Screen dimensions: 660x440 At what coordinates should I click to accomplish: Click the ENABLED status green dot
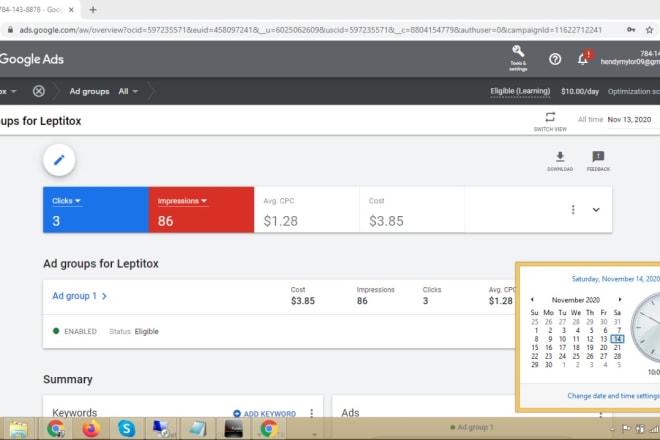(56, 331)
